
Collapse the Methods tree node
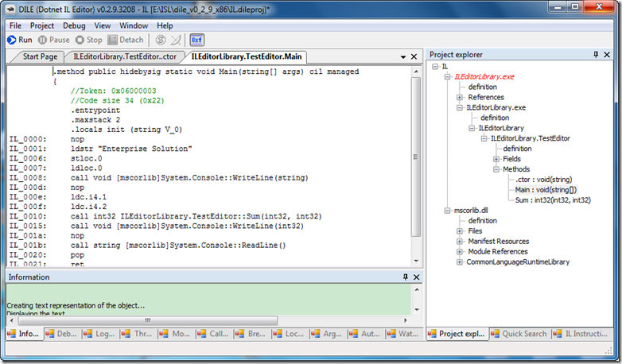496,169
